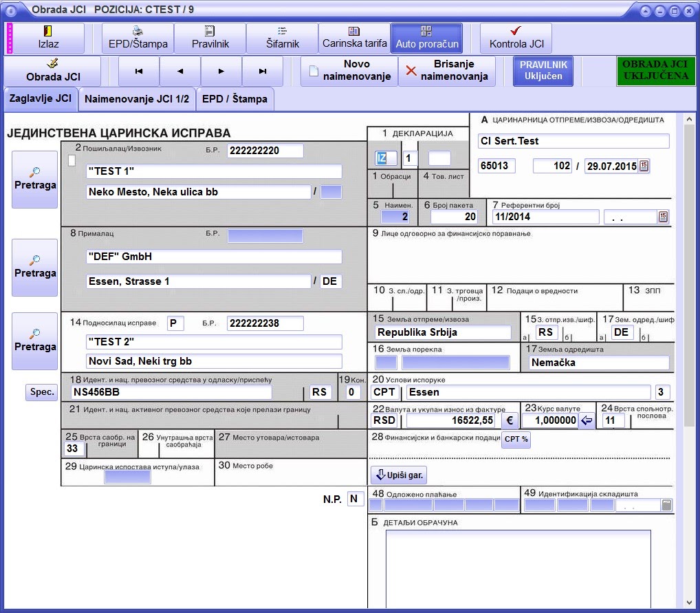Go to first naimenovanje record
The height and width of the screenshot is (613, 700).
click(x=139, y=71)
